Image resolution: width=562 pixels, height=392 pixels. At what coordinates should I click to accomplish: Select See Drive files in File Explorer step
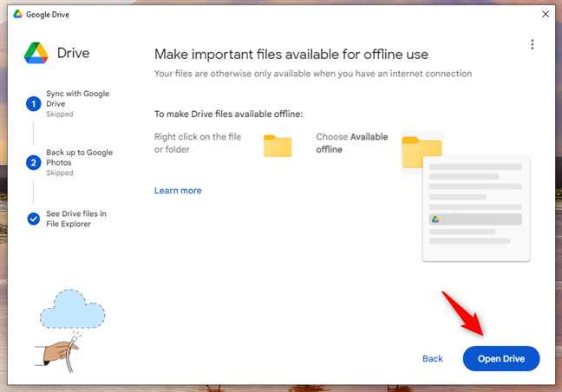click(76, 219)
